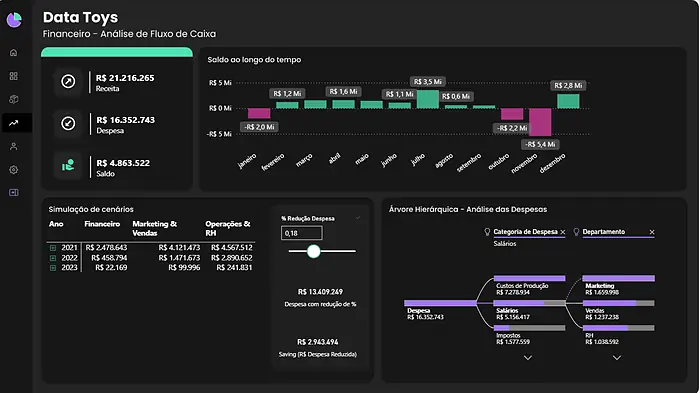
Task: Click the Despesa arrow icon
Action: tap(68, 123)
